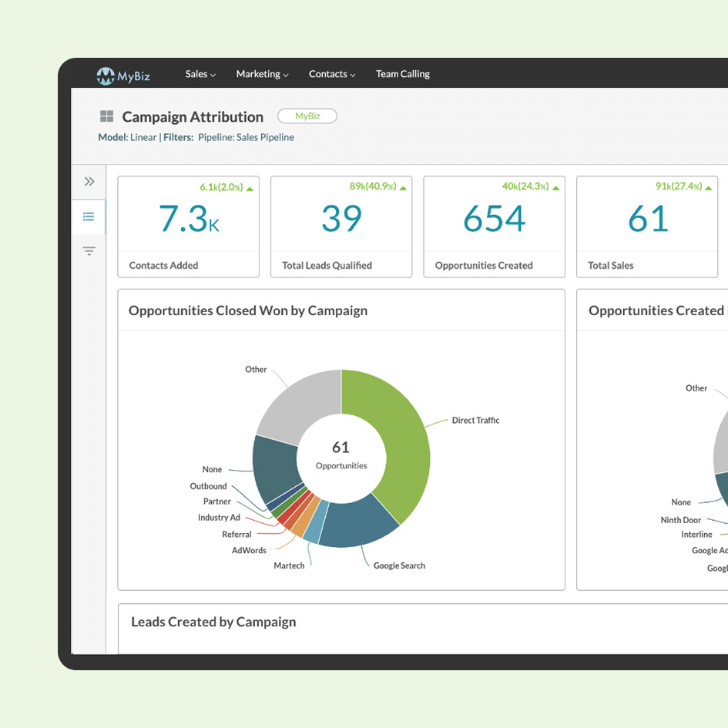
Task: Click the dashboard grid icon beside Campaign Attribution
Action: [x=106, y=117]
